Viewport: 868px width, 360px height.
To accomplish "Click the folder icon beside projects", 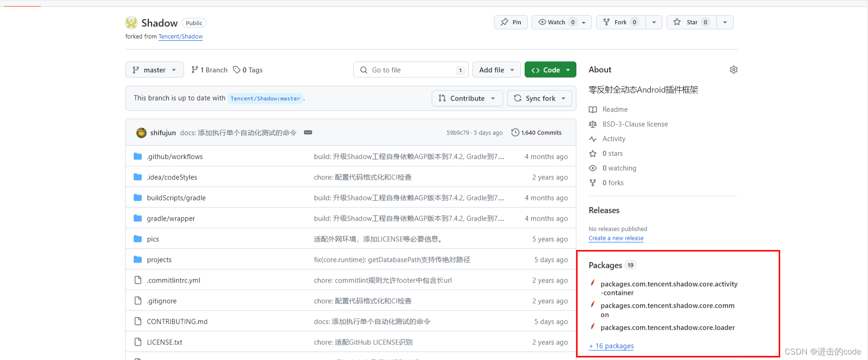I will click(x=138, y=259).
